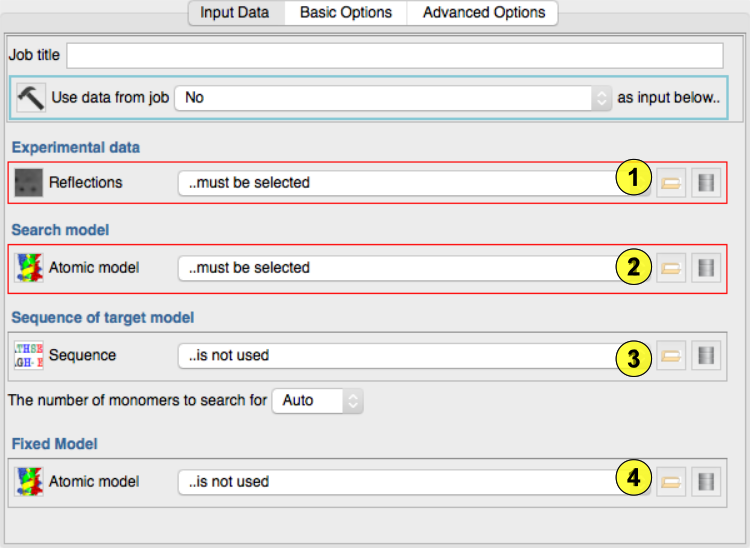750x548 pixels.
Task: Click the Reflections data icon
Action: pos(28,183)
